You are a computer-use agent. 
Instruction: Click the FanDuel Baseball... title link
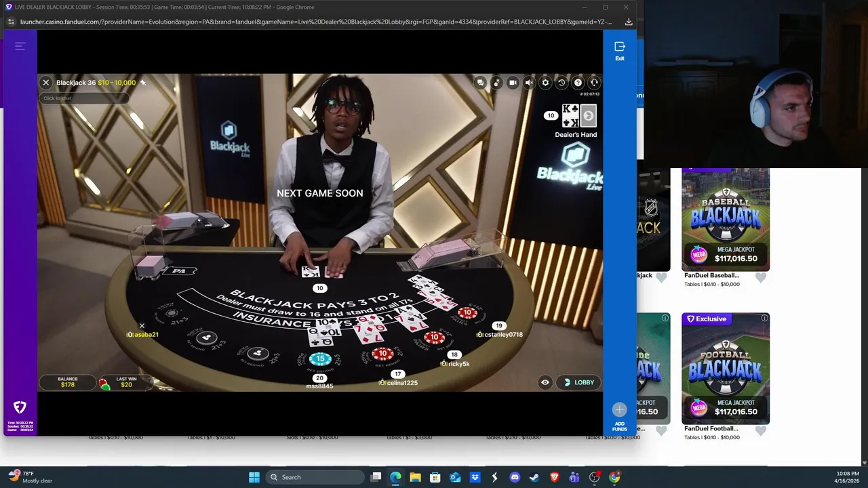[x=712, y=275]
